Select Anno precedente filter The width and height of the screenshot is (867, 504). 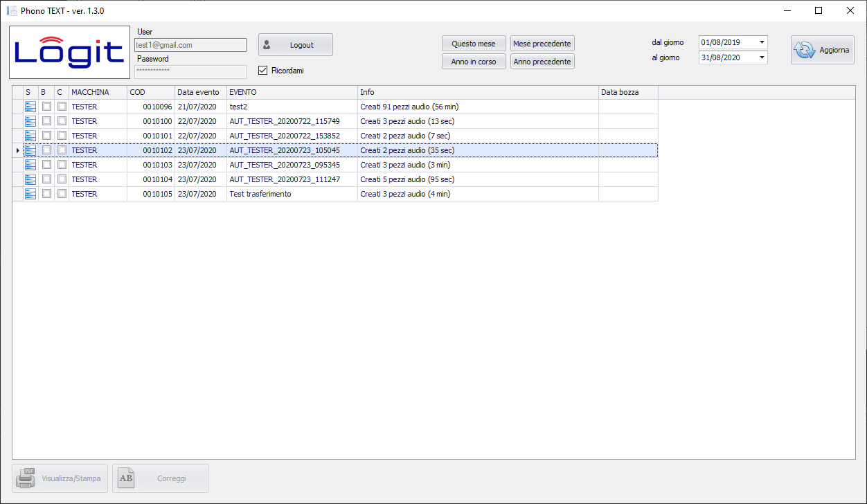pyautogui.click(x=542, y=62)
